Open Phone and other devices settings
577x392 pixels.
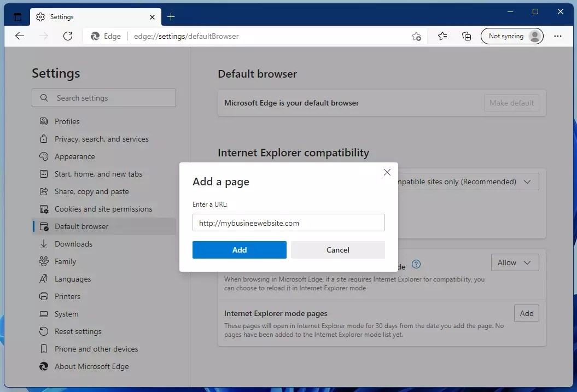104,349
